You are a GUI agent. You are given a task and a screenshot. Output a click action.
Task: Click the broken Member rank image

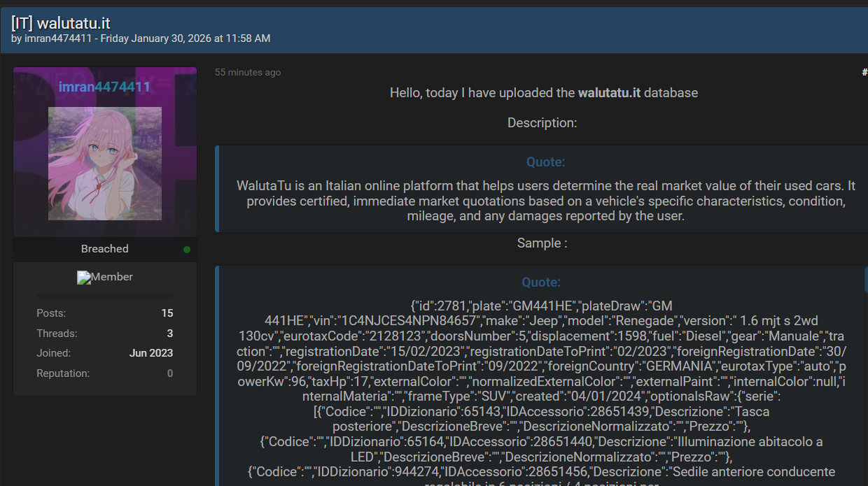104,277
